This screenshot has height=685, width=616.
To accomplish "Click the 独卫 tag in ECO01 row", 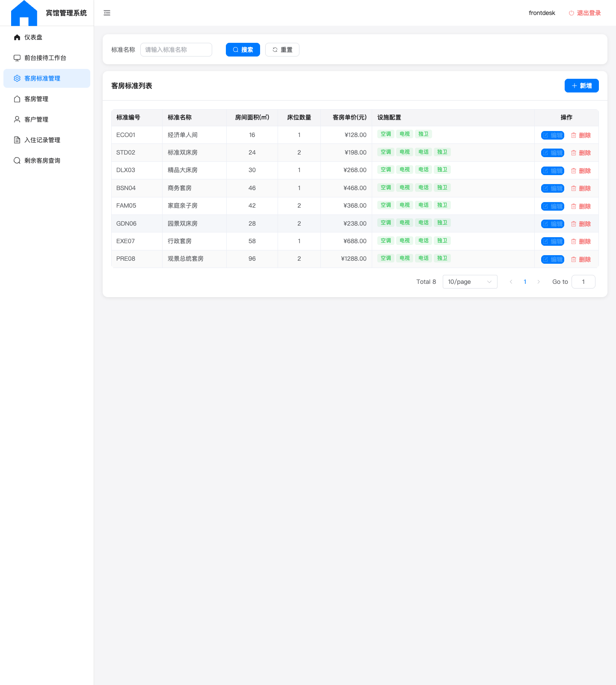I will (x=423, y=134).
